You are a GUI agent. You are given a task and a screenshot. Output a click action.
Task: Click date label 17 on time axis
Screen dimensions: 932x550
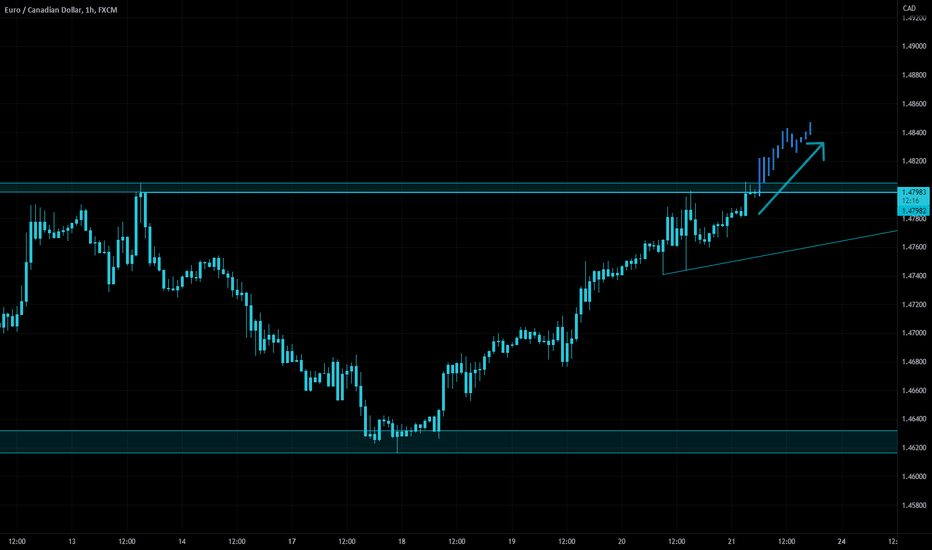(x=292, y=542)
